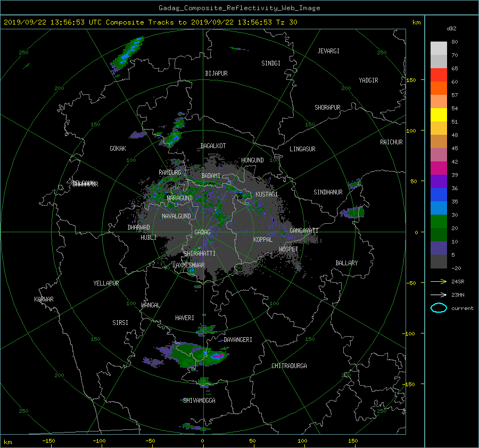This screenshot has width=479, height=448.
Task: Click the yellow 51 dBZ legend swatch
Action: pyautogui.click(x=439, y=115)
